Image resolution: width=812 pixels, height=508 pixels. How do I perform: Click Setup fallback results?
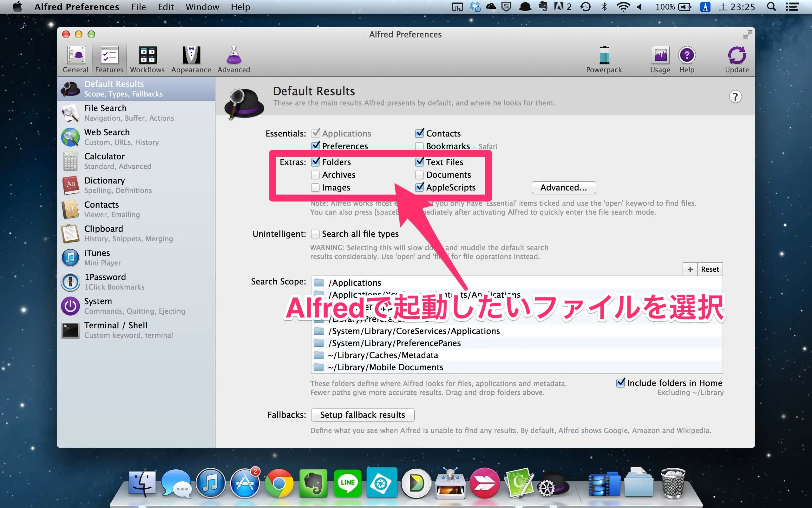click(362, 415)
